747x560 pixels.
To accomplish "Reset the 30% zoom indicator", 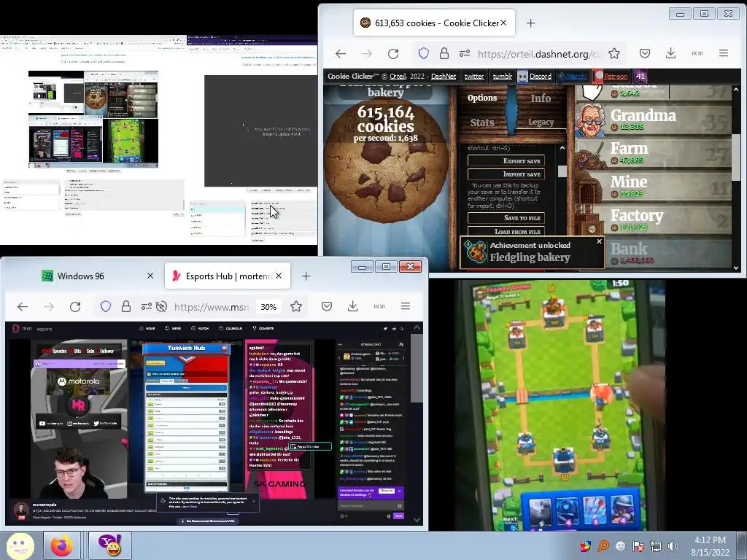I will 268,307.
